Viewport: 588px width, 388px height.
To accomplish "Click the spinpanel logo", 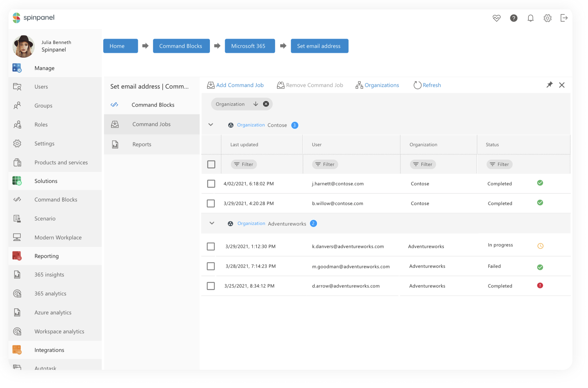I will (33, 18).
